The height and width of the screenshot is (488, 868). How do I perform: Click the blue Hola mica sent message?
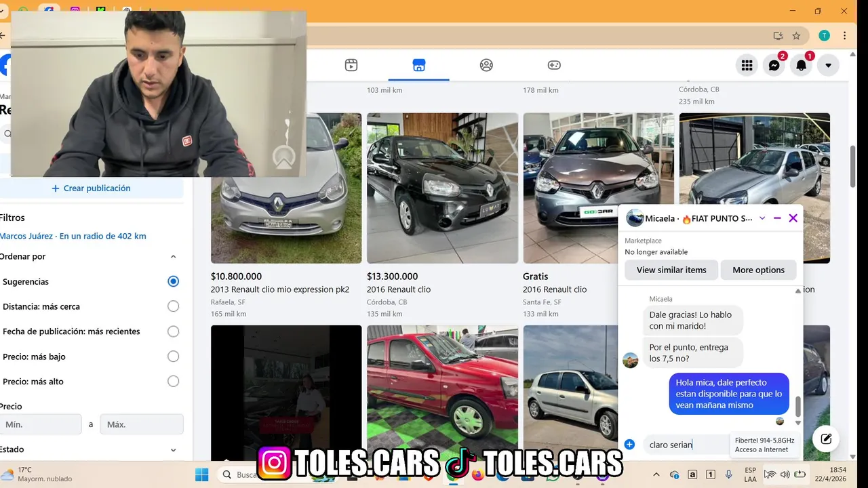(729, 394)
